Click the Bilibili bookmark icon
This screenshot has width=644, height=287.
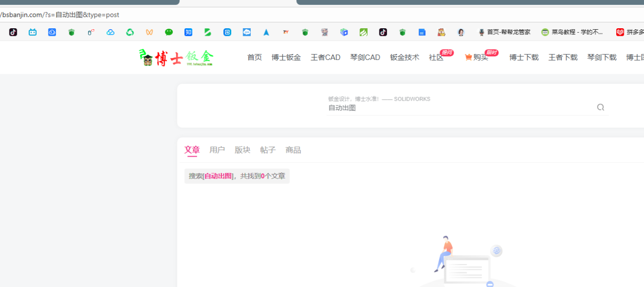33,32
